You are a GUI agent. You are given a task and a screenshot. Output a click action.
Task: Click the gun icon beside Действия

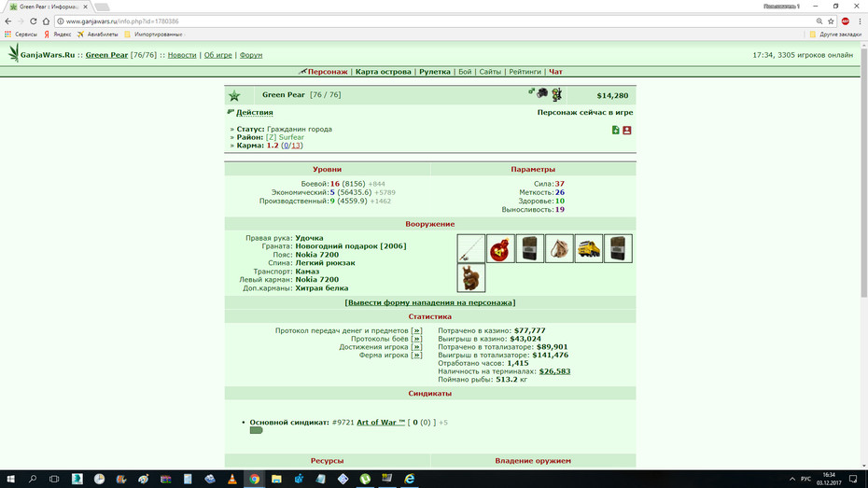pyautogui.click(x=231, y=112)
